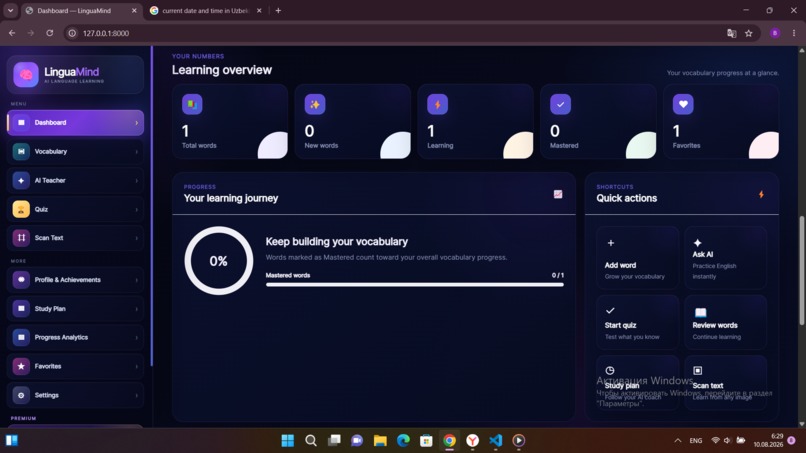This screenshot has width=806, height=453.
Task: Click the Favorites star sidebar icon
Action: (21, 366)
